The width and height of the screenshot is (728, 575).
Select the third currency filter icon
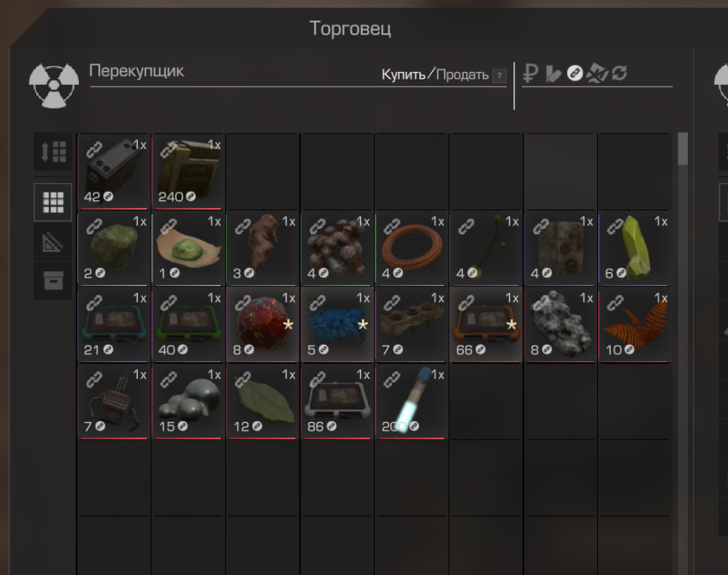tap(575, 74)
